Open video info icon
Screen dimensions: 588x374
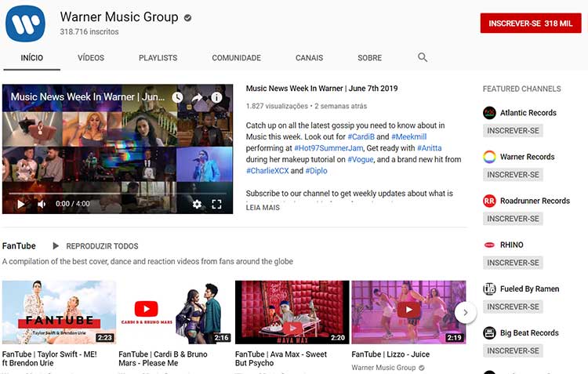point(216,97)
